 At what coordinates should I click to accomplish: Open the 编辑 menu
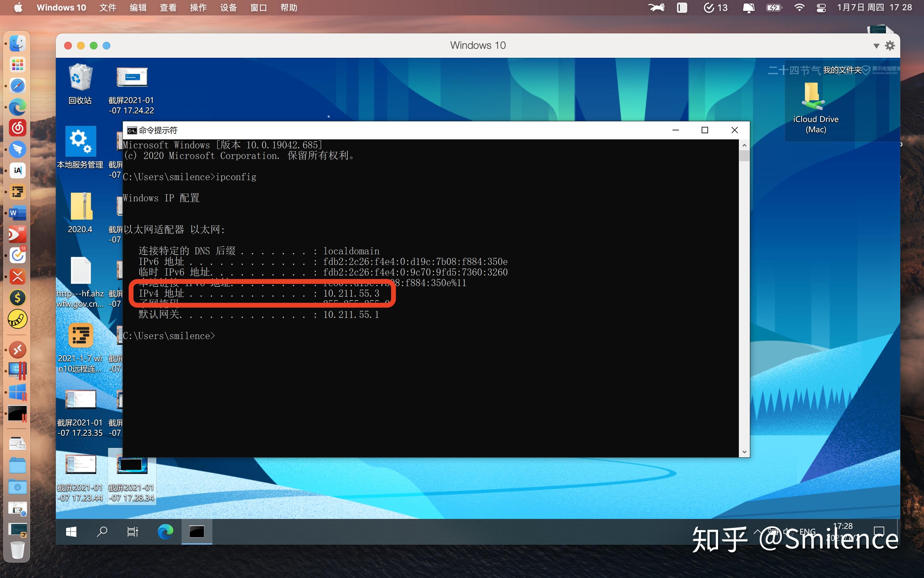point(138,8)
